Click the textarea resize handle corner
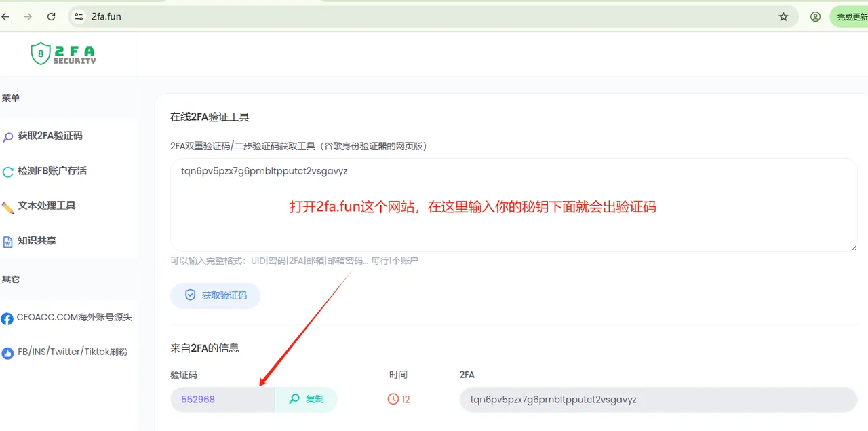The width and height of the screenshot is (868, 431). point(854,247)
